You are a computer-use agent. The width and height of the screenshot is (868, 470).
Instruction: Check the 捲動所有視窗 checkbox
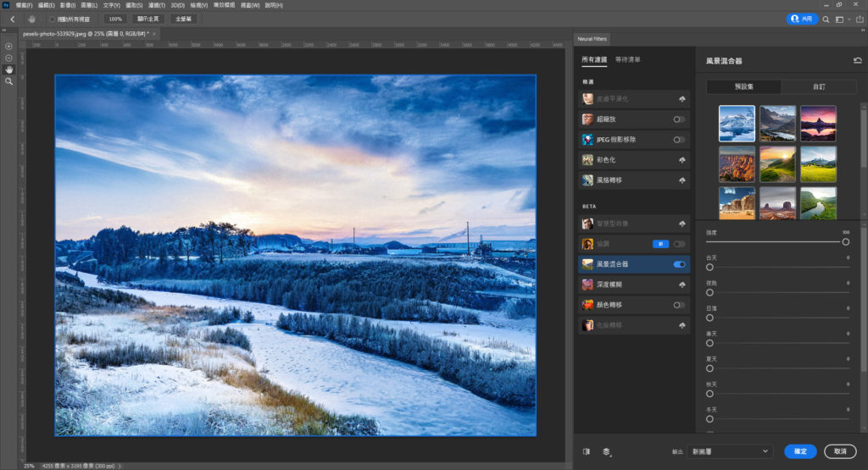tap(53, 19)
